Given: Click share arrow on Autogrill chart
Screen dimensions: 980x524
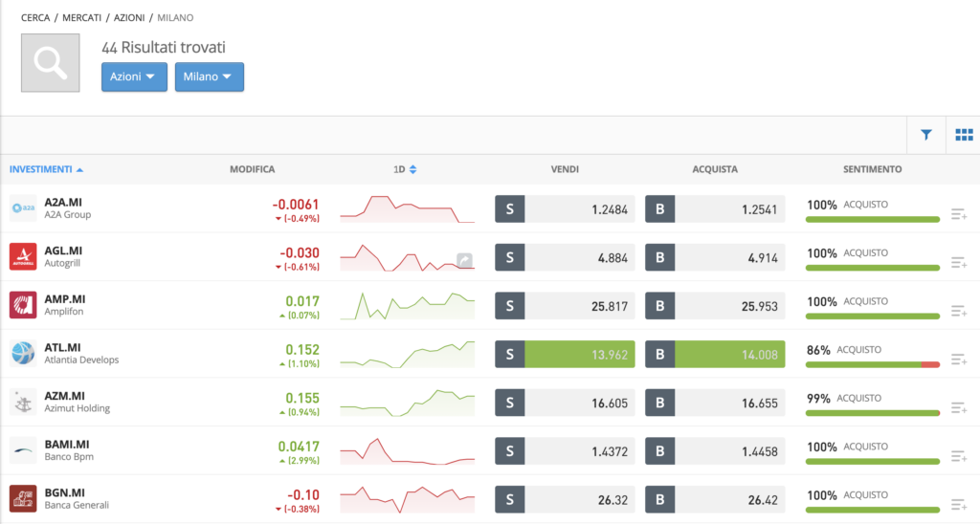Looking at the screenshot, I should coord(464,260).
